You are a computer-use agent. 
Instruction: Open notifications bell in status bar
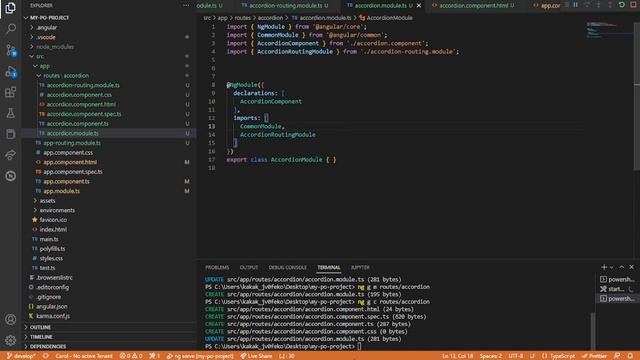[631, 356]
